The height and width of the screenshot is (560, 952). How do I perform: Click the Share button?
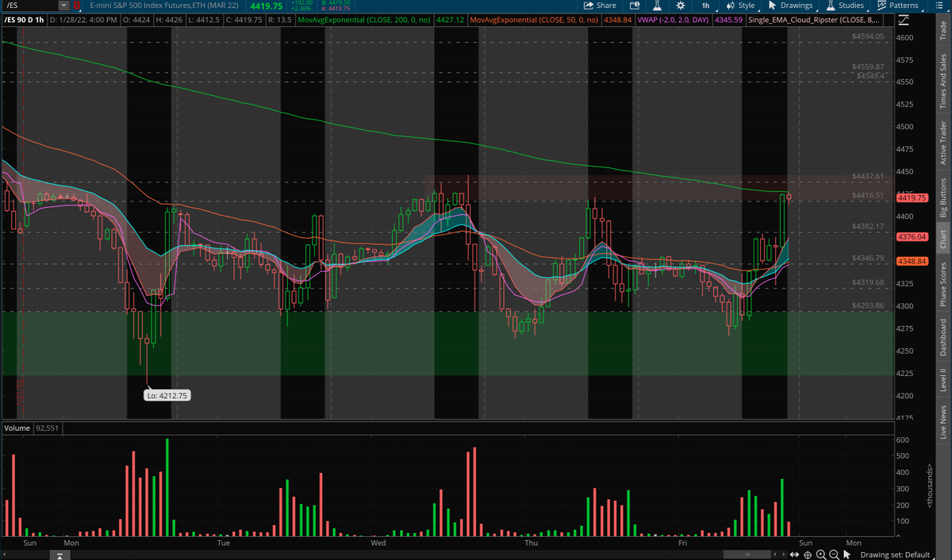coord(600,6)
